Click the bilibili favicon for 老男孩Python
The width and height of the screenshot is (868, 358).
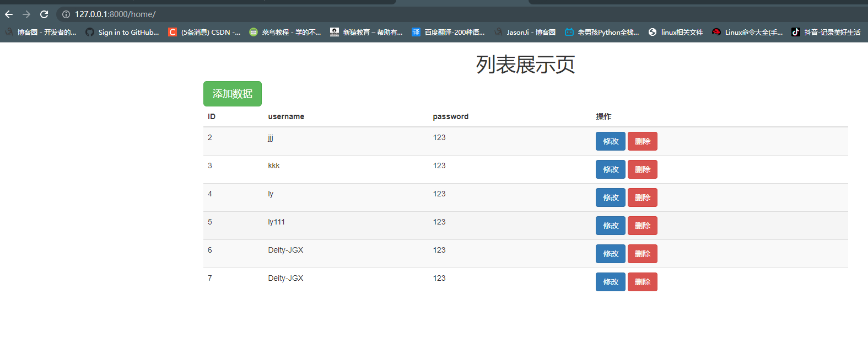click(569, 33)
